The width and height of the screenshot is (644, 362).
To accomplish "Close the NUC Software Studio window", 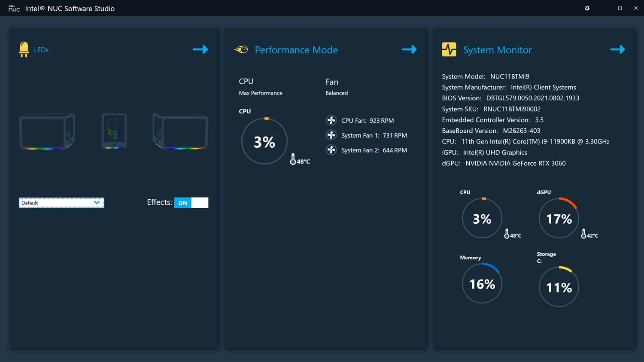I will tap(636, 8).
